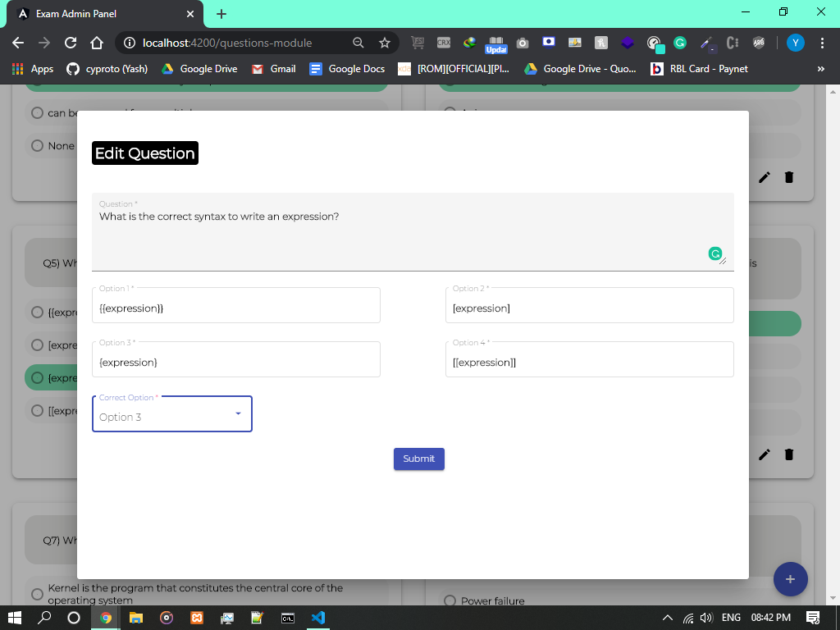Select the '[[expre' radio option in Q5
Screen dimensions: 840x630
[x=37, y=411]
